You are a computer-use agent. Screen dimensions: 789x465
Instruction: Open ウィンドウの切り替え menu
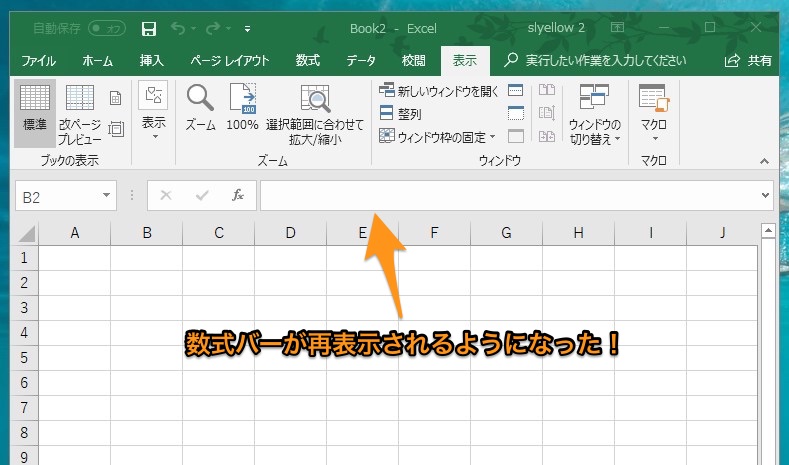click(594, 114)
